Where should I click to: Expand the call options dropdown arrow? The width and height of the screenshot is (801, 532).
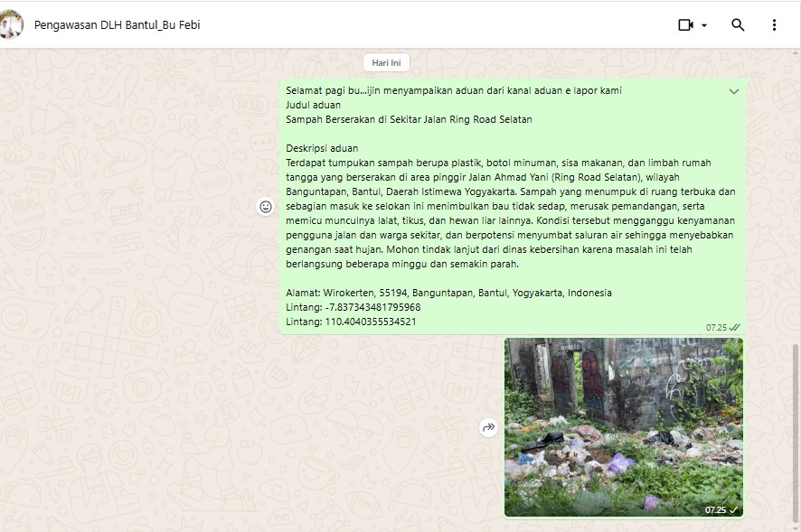click(704, 25)
